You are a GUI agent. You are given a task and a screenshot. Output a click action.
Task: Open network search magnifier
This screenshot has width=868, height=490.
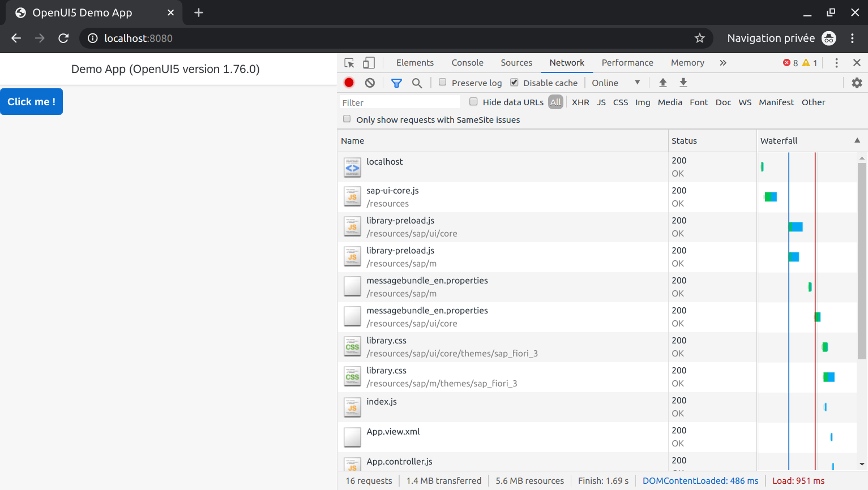tap(417, 83)
